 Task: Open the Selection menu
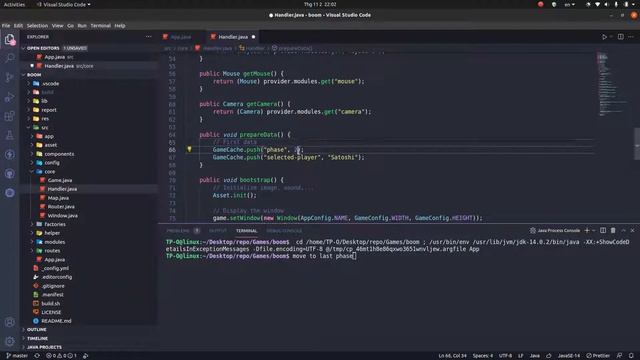pyautogui.click(x=37, y=25)
